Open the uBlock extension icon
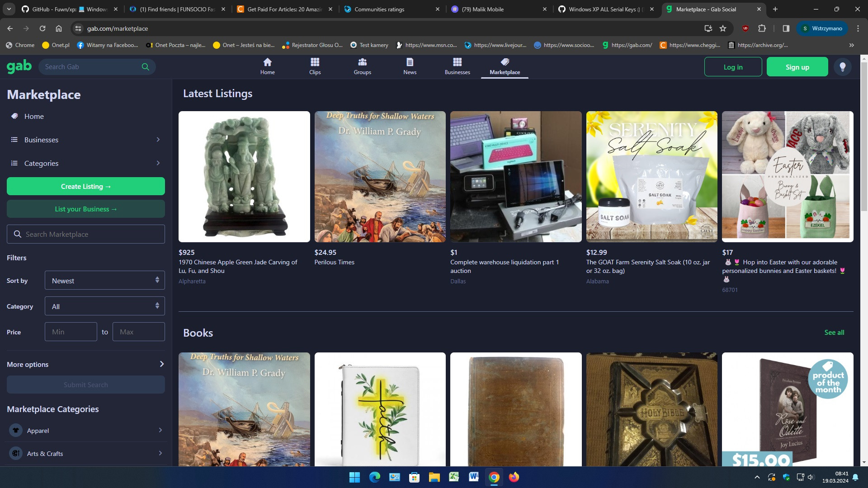The height and width of the screenshot is (488, 868). tap(745, 28)
